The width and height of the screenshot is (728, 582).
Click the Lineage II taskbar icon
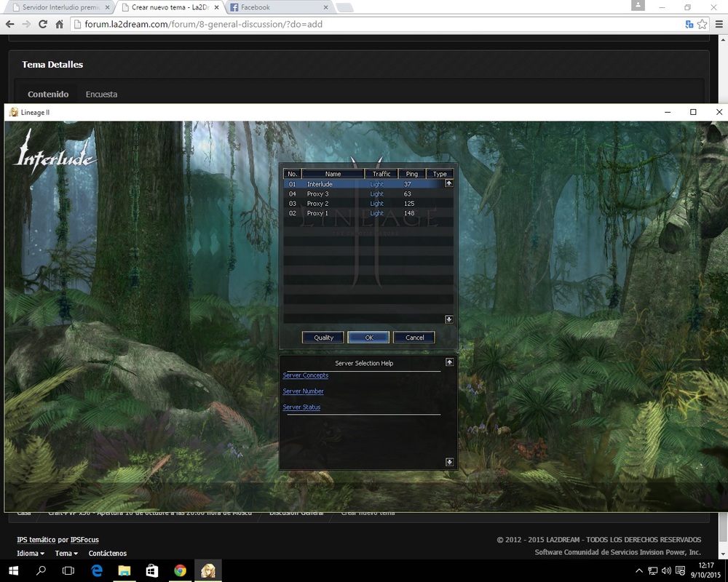pos(208,570)
